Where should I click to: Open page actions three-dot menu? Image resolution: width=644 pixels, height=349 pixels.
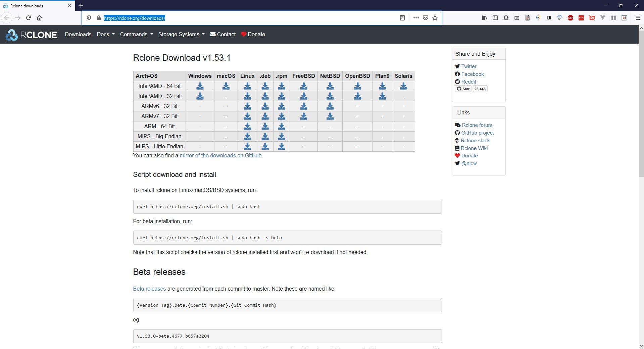(416, 18)
